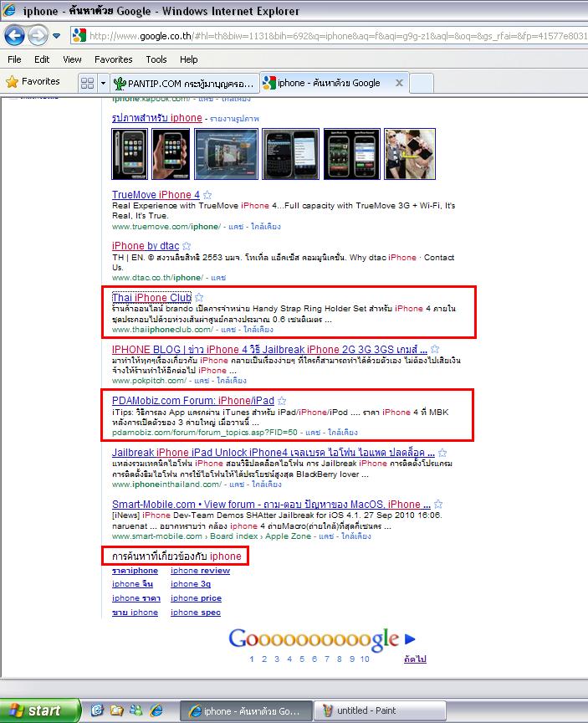
Task: Star the TrueMove iPhone 4 result
Action: click(207, 195)
